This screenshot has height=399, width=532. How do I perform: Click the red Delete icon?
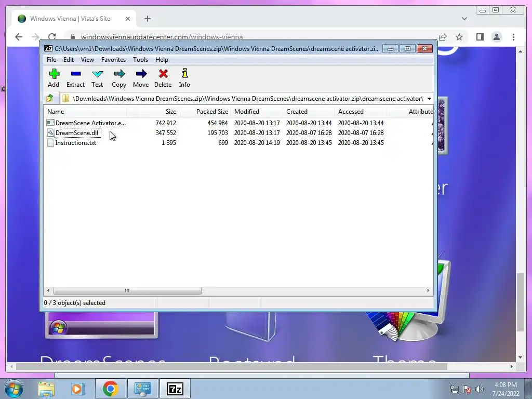point(163,78)
